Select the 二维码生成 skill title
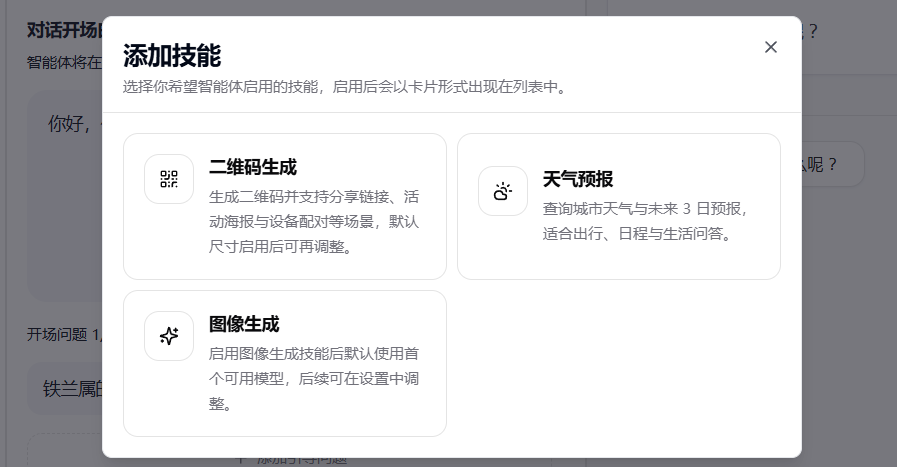Image resolution: width=897 pixels, height=467 pixels. 253,167
